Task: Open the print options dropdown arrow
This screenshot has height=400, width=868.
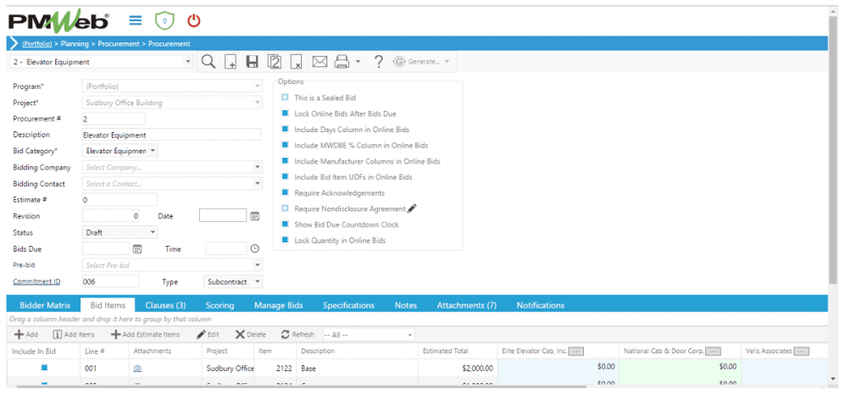Action: pyautogui.click(x=358, y=62)
